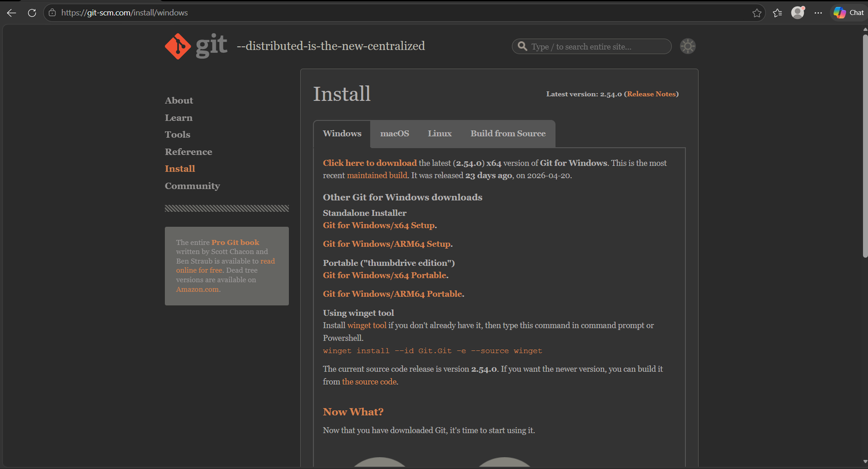Open the source code link
Image resolution: width=868 pixels, height=469 pixels.
[369, 382]
